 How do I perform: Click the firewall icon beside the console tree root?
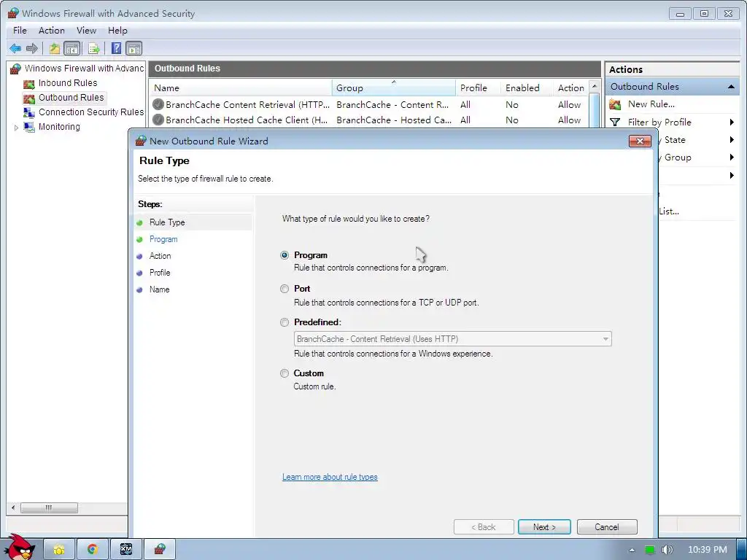[16, 69]
